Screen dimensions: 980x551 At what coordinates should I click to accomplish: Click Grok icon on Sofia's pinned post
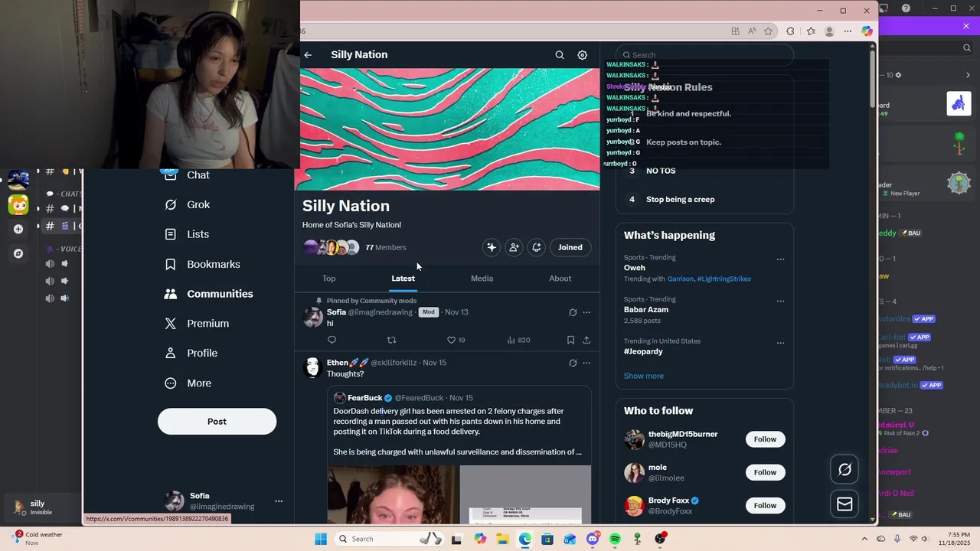tap(573, 312)
